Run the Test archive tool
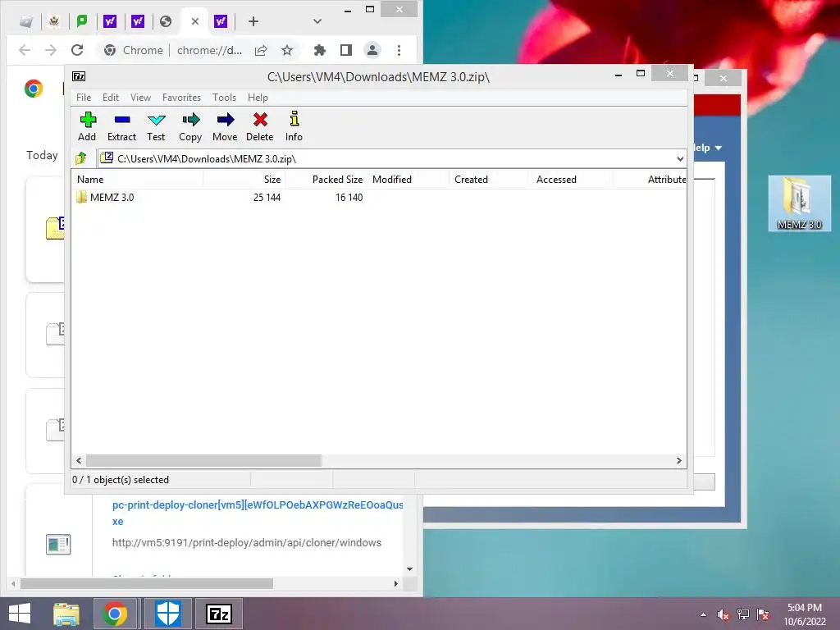The image size is (840, 630). (156, 127)
